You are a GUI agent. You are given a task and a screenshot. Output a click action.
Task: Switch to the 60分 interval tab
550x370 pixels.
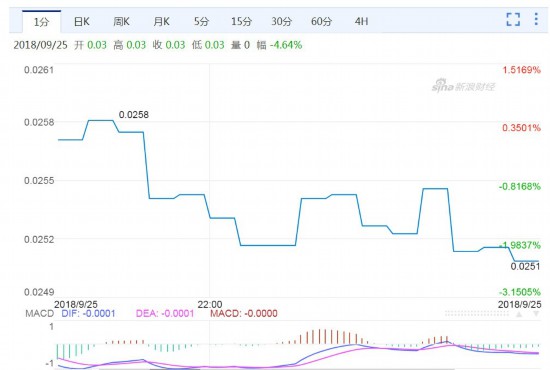point(321,22)
